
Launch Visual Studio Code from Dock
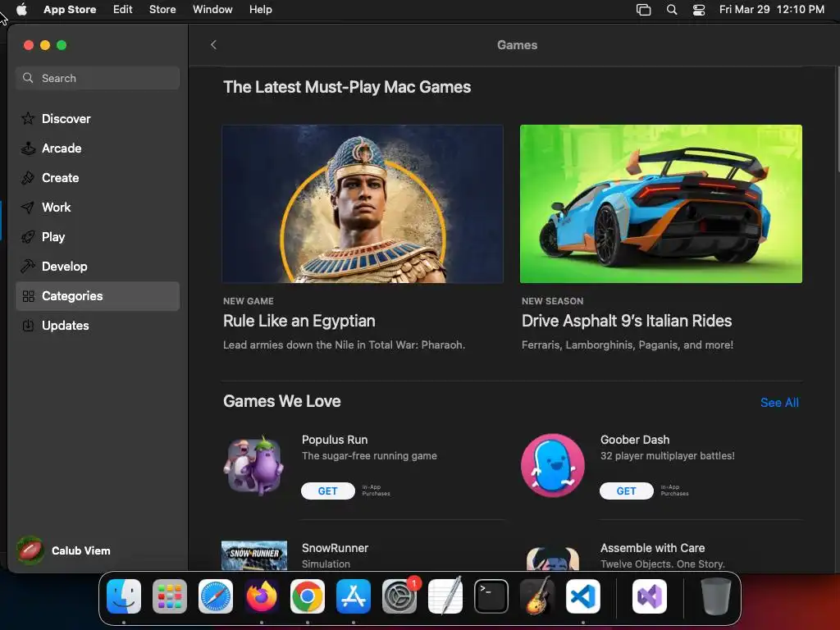[583, 596]
